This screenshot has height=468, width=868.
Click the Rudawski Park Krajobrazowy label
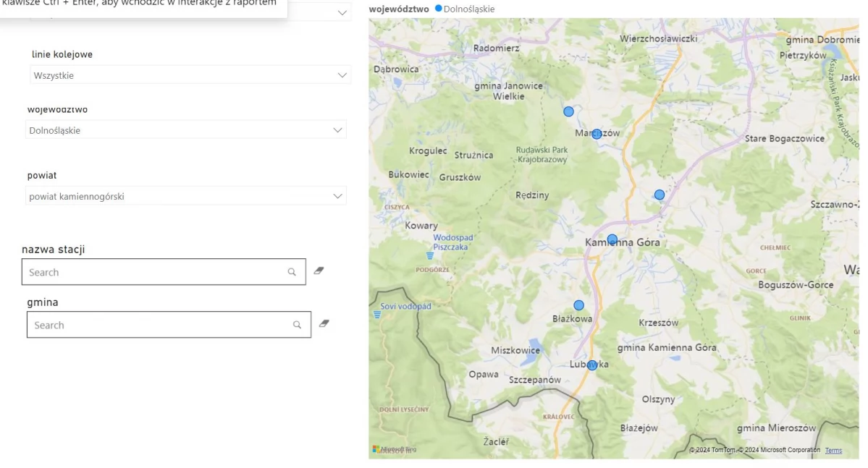542,155
